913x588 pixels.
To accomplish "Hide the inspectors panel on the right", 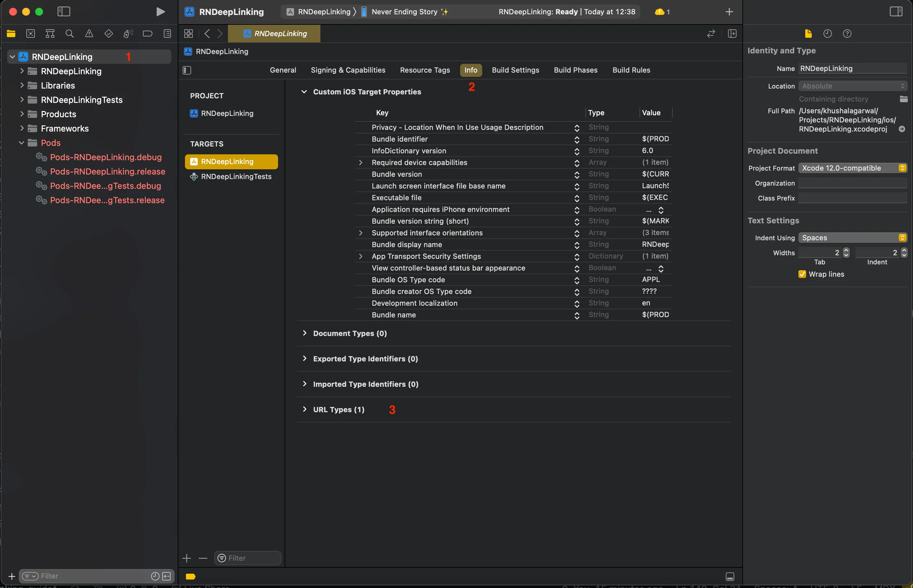I will (x=896, y=12).
